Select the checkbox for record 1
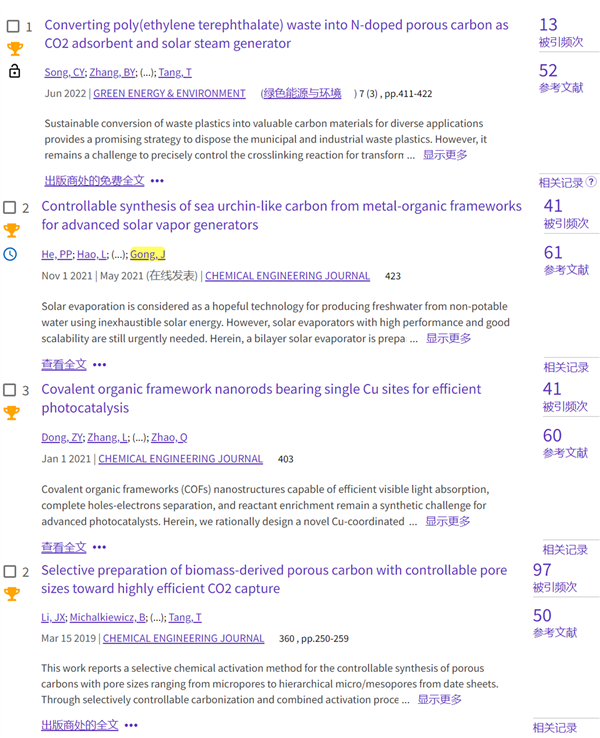Image resolution: width=600 pixels, height=738 pixels. [x=13, y=26]
